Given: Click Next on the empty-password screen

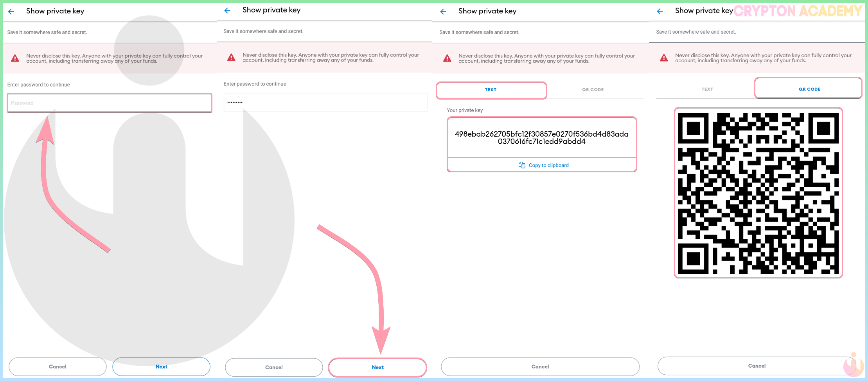Looking at the screenshot, I should (x=161, y=367).
